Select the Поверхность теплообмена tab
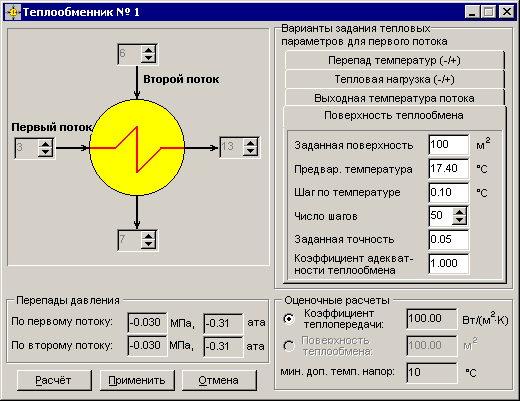 pyautogui.click(x=394, y=116)
